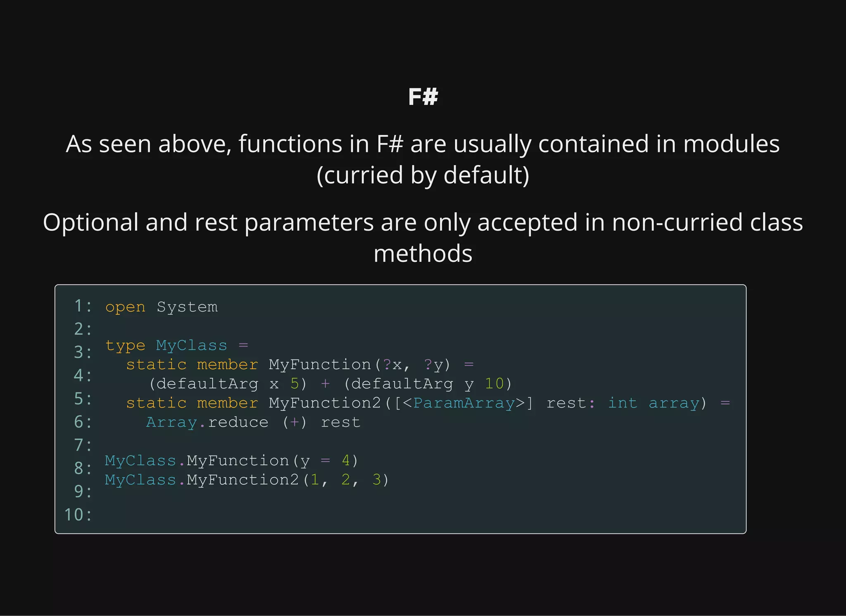The image size is (846, 616).
Task: Click 'MyFunction2' in the static member definition
Action: [325, 403]
